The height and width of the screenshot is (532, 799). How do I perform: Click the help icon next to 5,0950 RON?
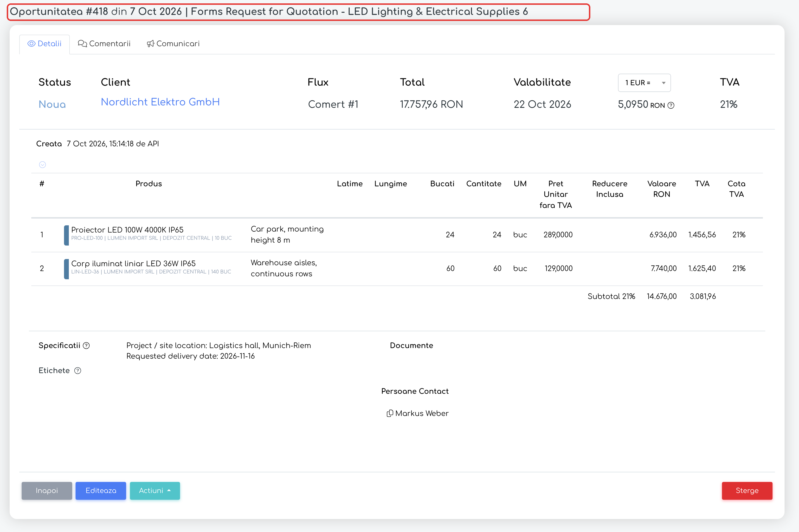pos(670,105)
